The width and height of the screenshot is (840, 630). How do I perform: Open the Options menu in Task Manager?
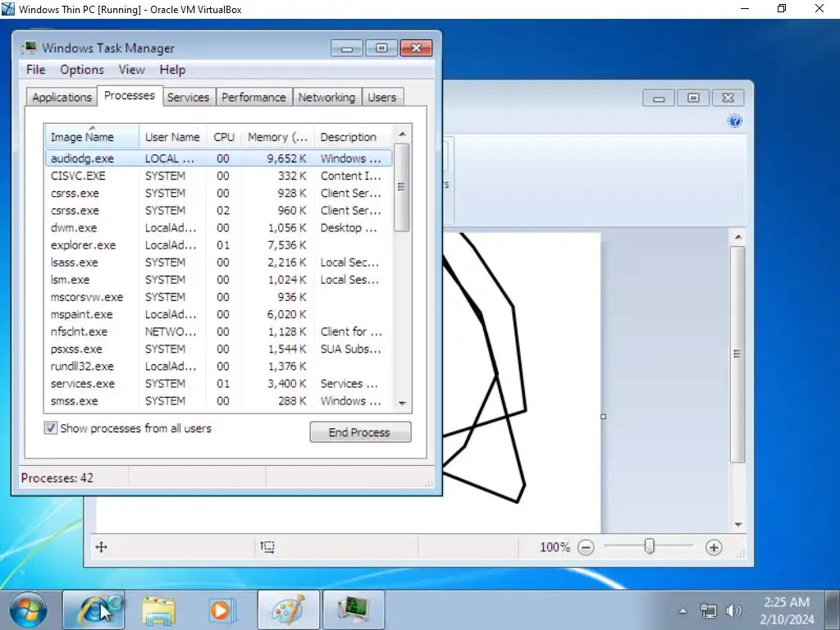click(x=82, y=70)
